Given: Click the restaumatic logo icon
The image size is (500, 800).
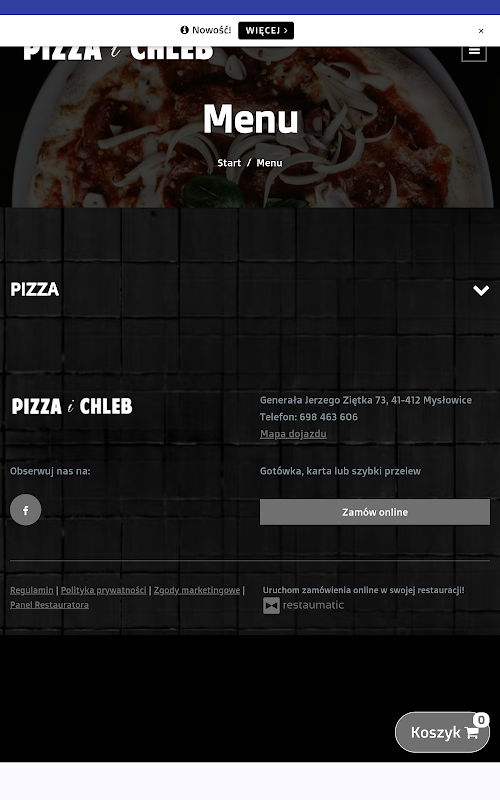Looking at the screenshot, I should tap(271, 606).
